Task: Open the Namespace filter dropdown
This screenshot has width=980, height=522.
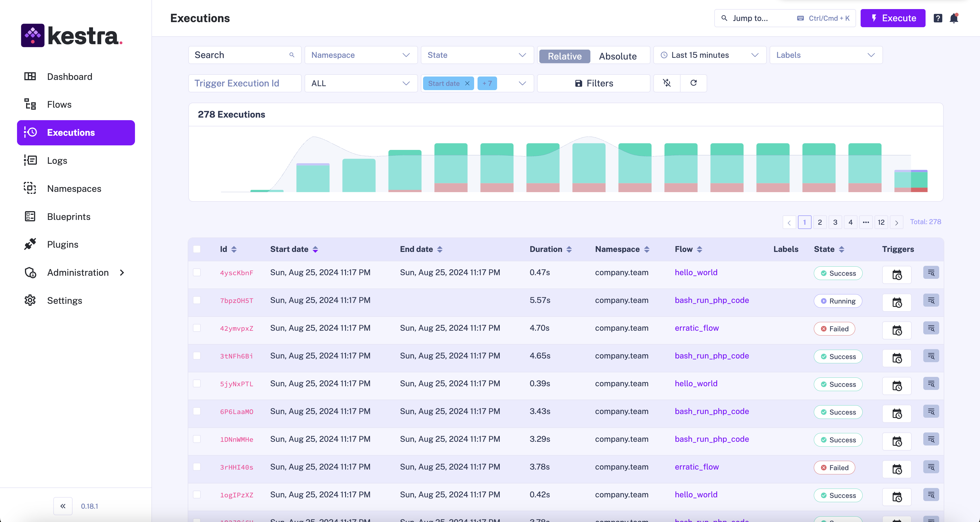Action: [x=361, y=55]
